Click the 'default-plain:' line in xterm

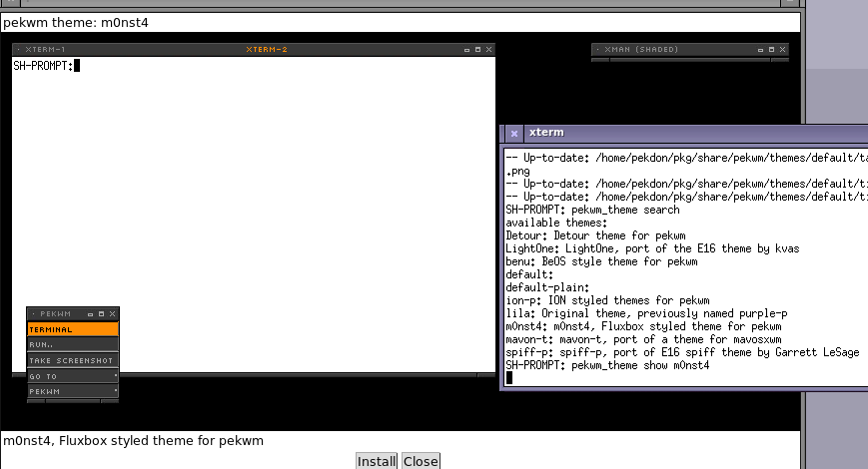click(x=547, y=288)
